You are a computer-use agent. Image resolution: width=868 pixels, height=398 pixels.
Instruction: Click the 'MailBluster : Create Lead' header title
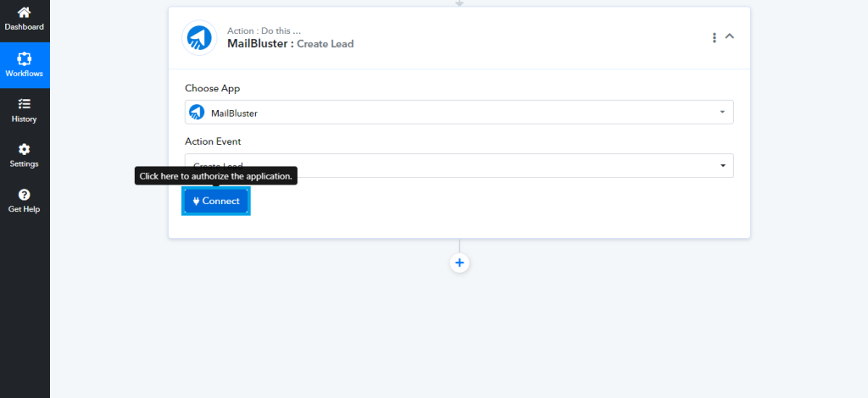(x=290, y=43)
